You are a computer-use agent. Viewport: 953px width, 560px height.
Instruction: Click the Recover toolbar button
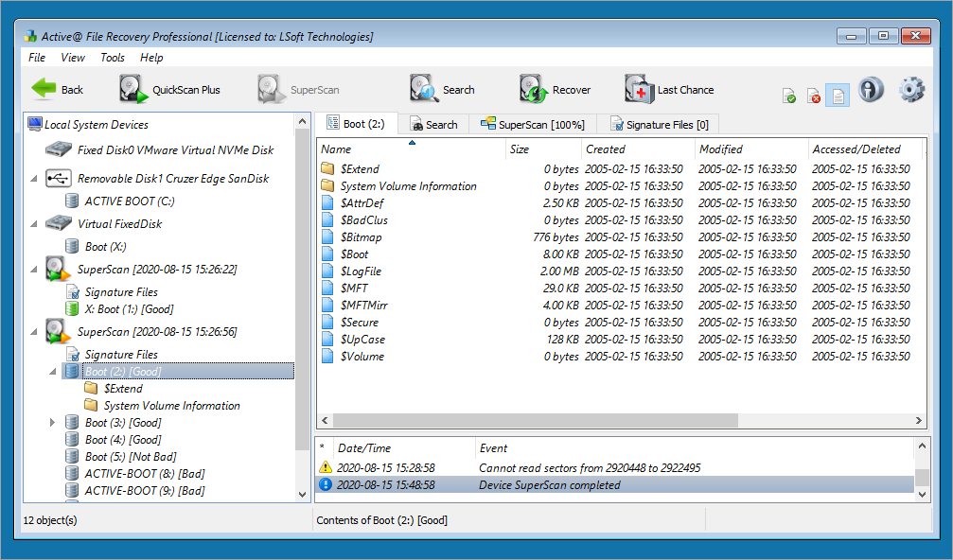click(x=555, y=89)
